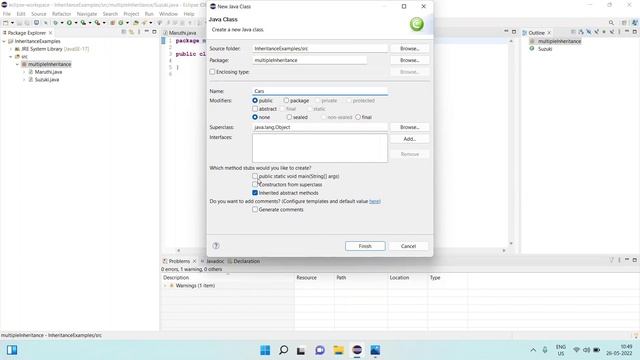Check public static void main stub option
Screen dimensions: 640x360
pos(255,176)
